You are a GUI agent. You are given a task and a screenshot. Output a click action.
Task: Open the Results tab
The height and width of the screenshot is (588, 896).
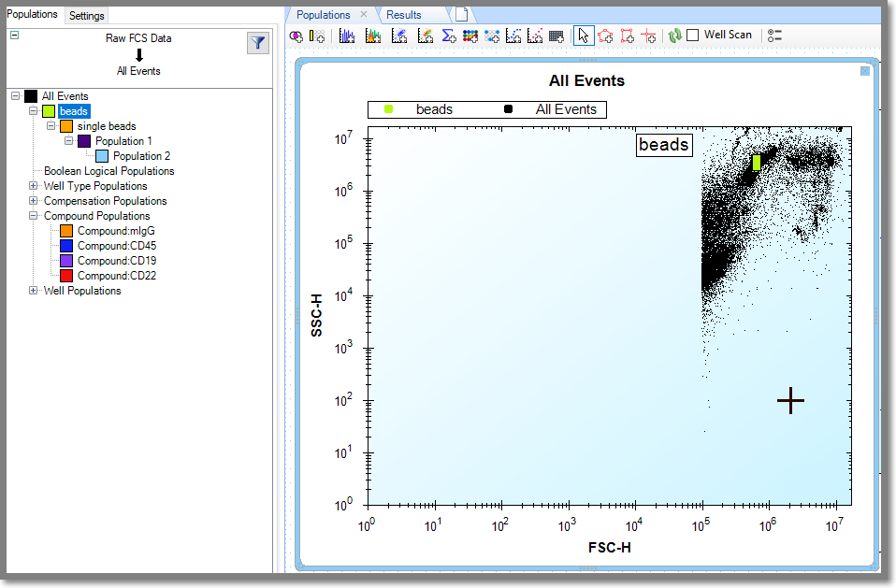tap(404, 15)
